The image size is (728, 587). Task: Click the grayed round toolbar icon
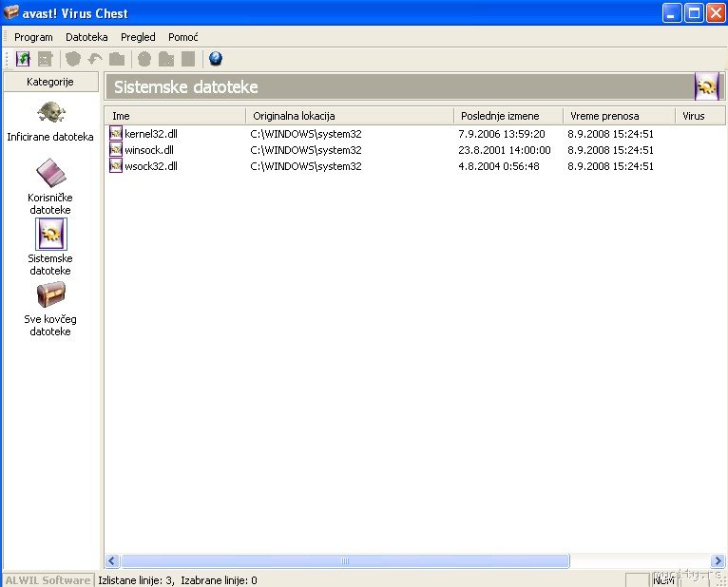(144, 59)
